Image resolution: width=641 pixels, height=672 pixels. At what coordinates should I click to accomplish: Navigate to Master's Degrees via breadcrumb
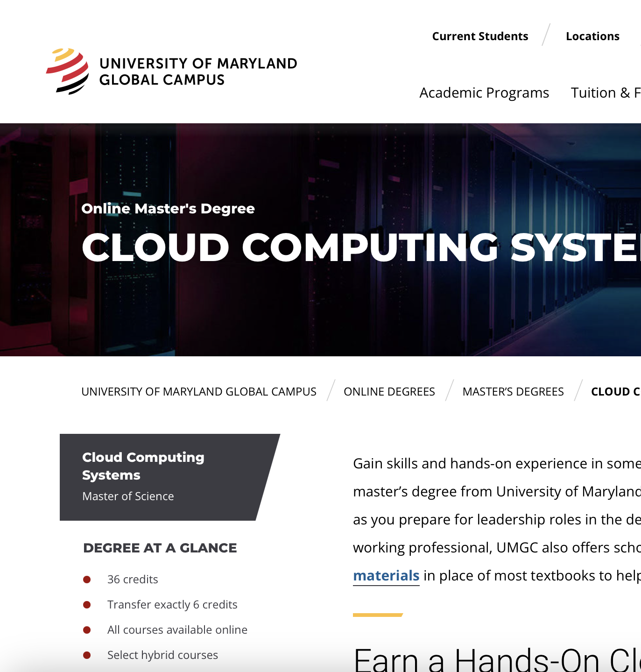(513, 391)
